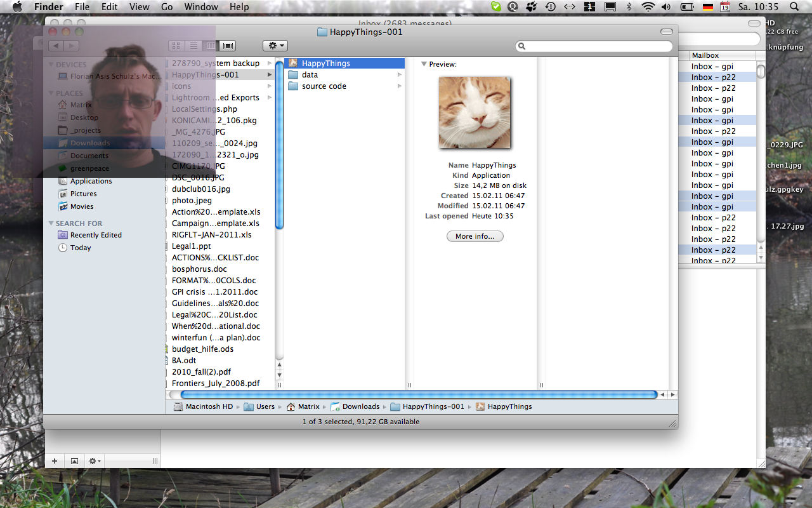Click the Wi-Fi icon in menu bar

648,7
